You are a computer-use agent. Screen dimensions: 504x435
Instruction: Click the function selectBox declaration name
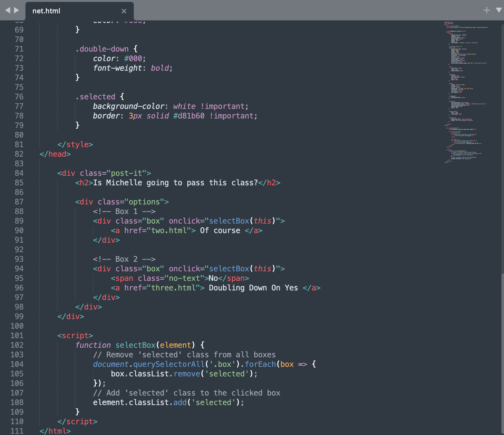[x=135, y=345]
